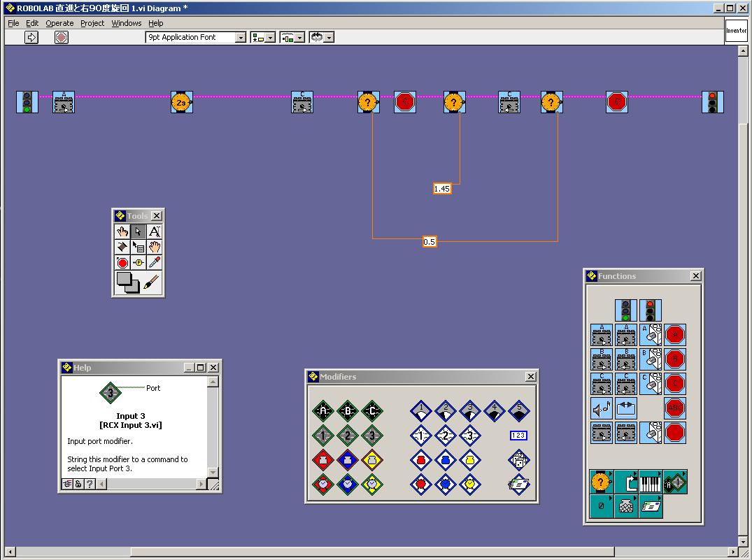Toggle the lock icon in Help window
The width and height of the screenshot is (752, 560).
pos(78,484)
